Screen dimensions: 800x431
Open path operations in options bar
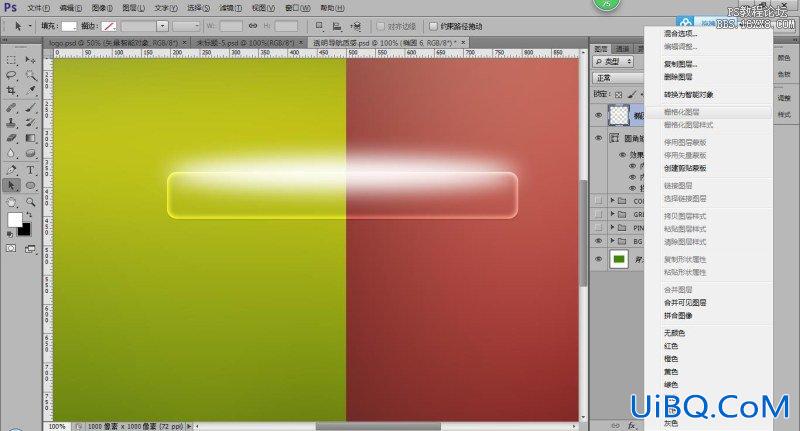[319, 26]
